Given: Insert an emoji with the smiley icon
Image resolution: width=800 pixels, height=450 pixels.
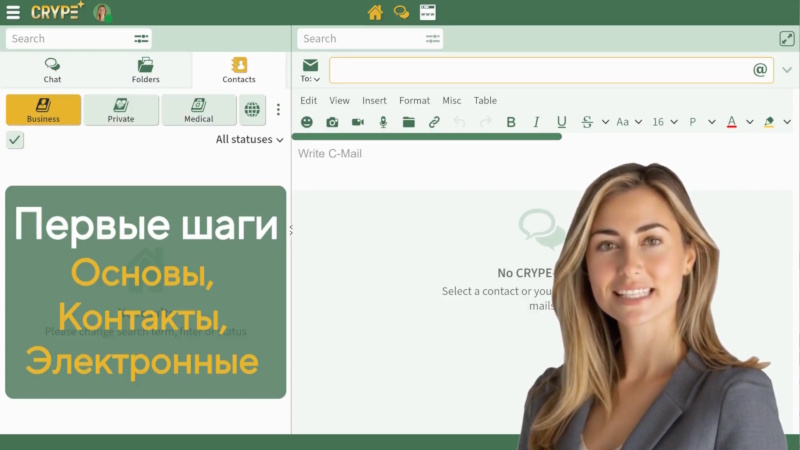Looking at the screenshot, I should pyautogui.click(x=307, y=122).
